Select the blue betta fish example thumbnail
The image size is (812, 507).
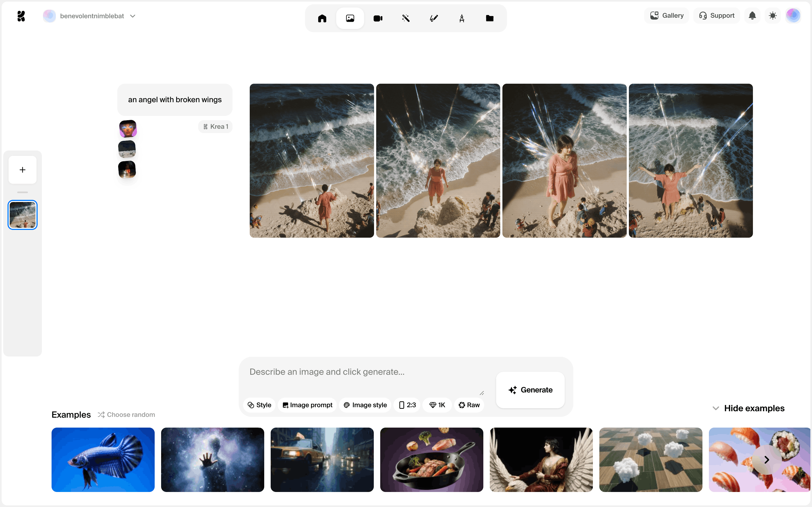click(x=103, y=459)
